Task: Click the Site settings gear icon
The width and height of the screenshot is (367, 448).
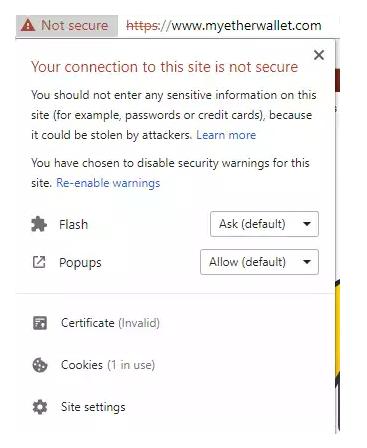Action: pos(40,407)
